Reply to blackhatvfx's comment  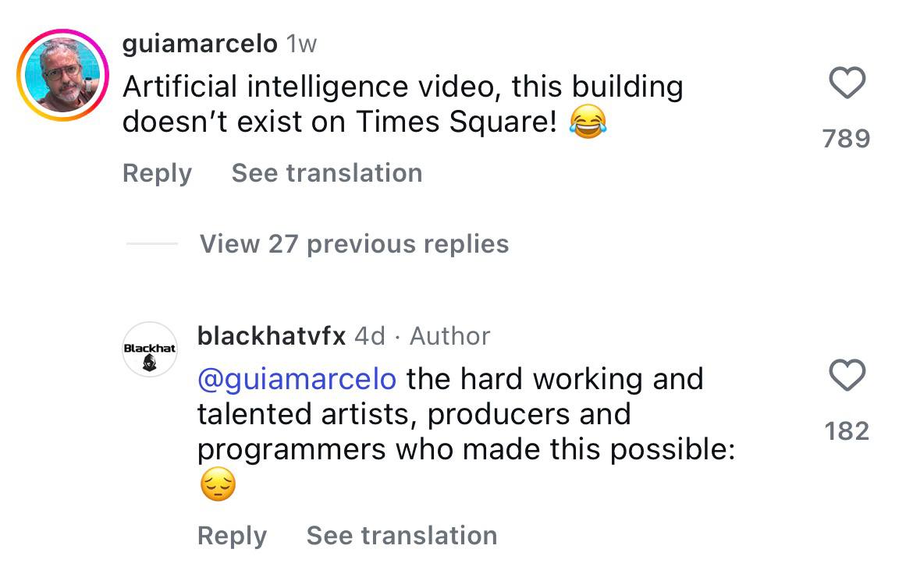232,536
